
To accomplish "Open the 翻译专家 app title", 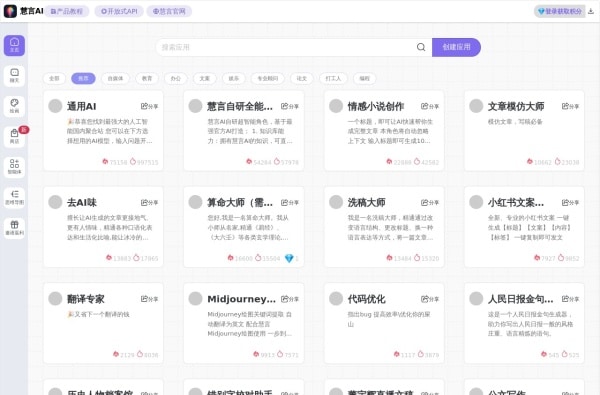I will 86,299.
